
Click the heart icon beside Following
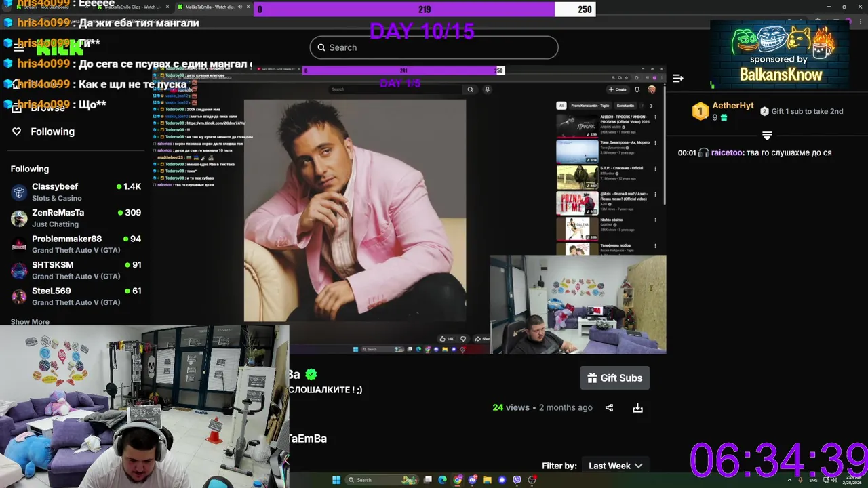(17, 131)
